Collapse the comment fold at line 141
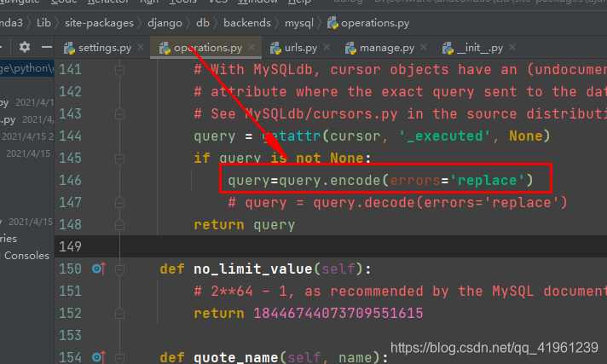The width and height of the screenshot is (607, 364). coord(119,70)
